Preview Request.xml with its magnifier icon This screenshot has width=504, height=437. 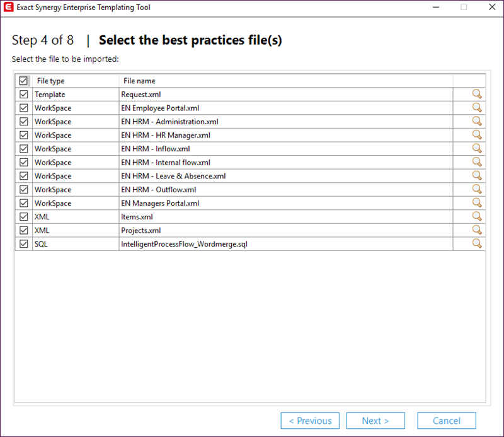click(477, 94)
